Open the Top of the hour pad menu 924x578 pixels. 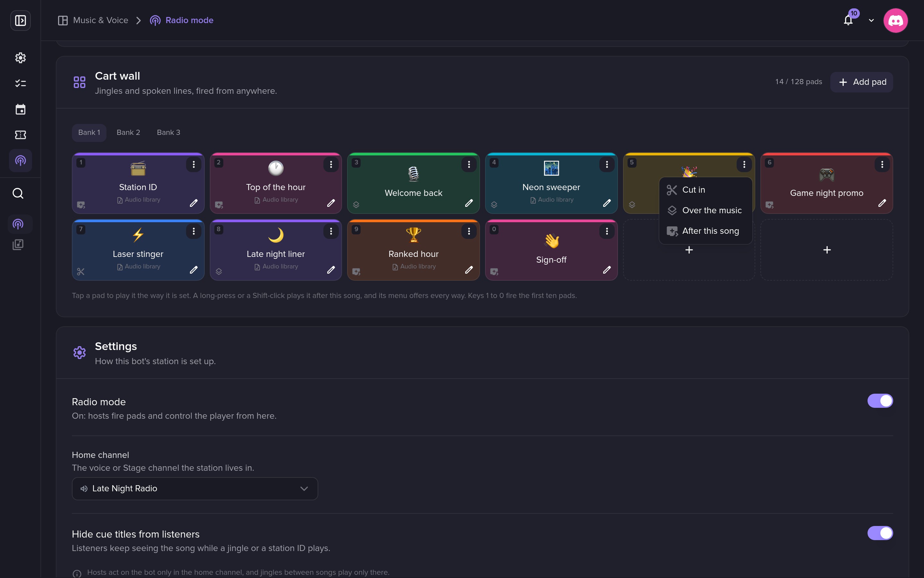[331, 164]
